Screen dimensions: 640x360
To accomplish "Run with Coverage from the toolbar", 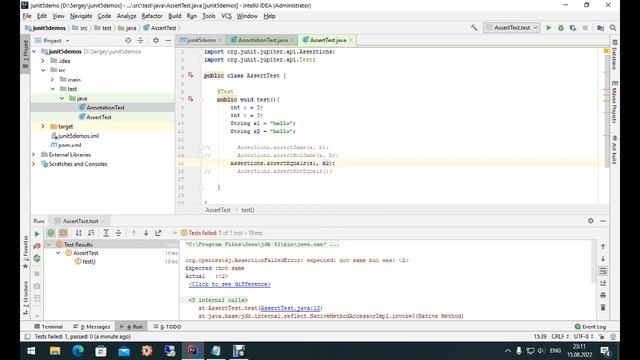I will click(x=573, y=28).
